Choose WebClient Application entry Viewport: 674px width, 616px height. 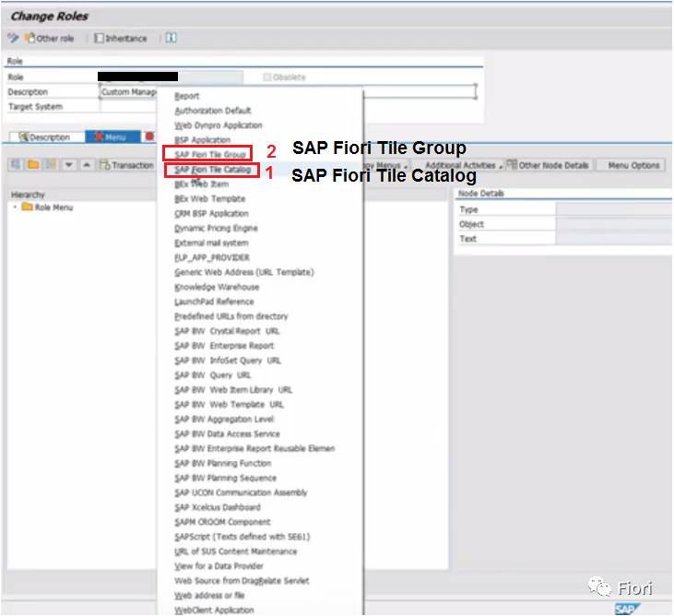coord(214,610)
